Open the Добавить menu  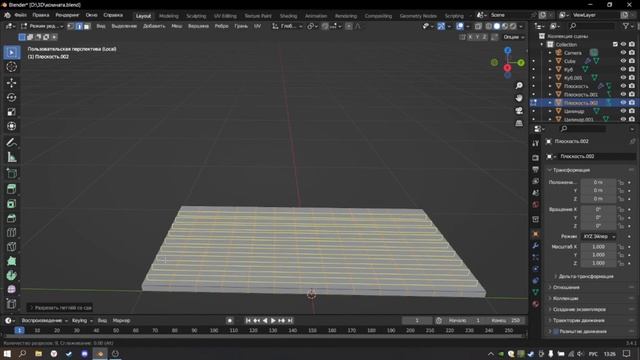(154, 26)
